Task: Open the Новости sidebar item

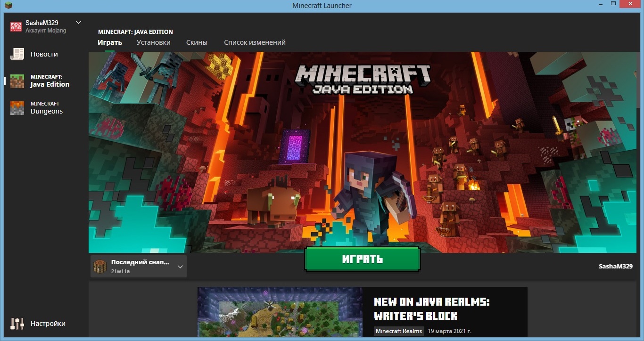Action: pos(44,54)
